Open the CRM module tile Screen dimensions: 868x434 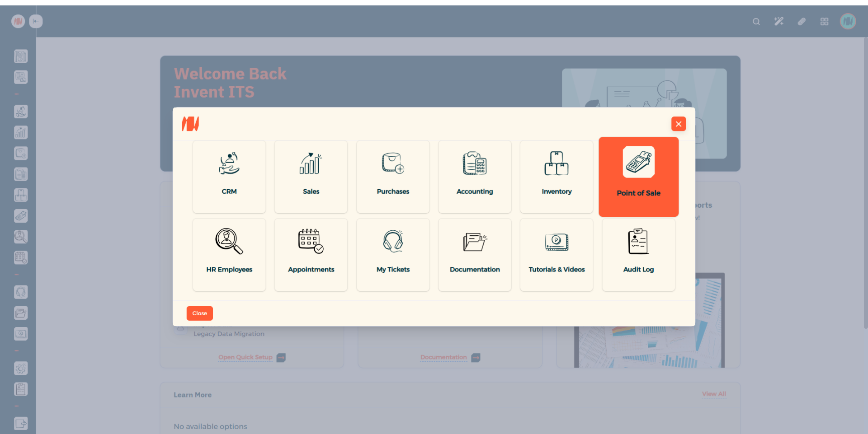pos(229,177)
